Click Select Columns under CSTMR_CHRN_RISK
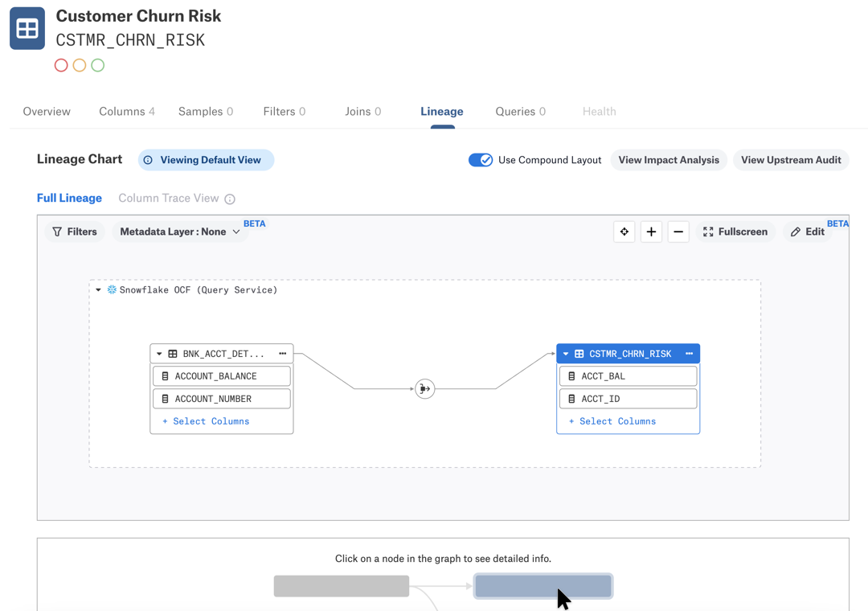The height and width of the screenshot is (611, 868). coord(612,421)
